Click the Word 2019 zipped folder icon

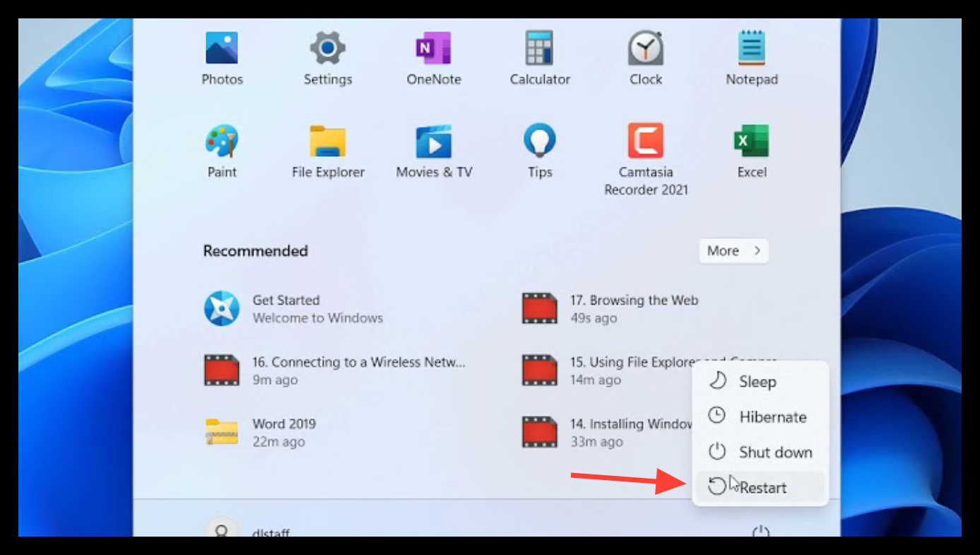pos(222,432)
